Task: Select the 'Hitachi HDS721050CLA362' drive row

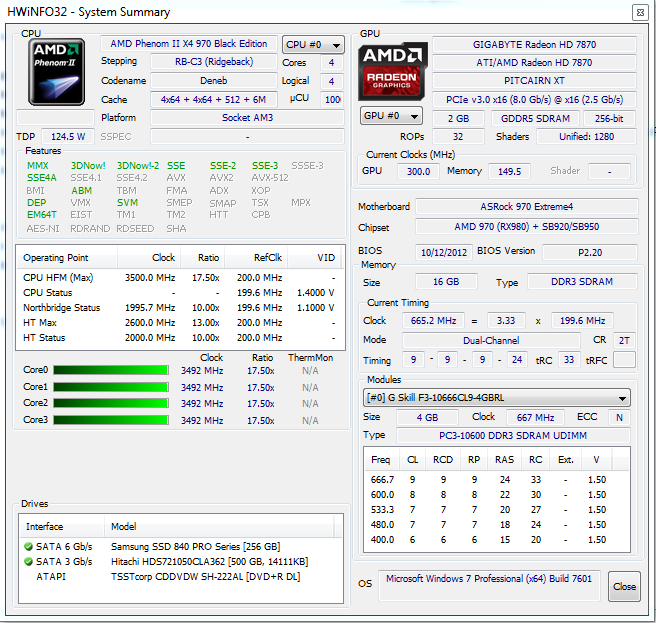Action: pos(180,561)
